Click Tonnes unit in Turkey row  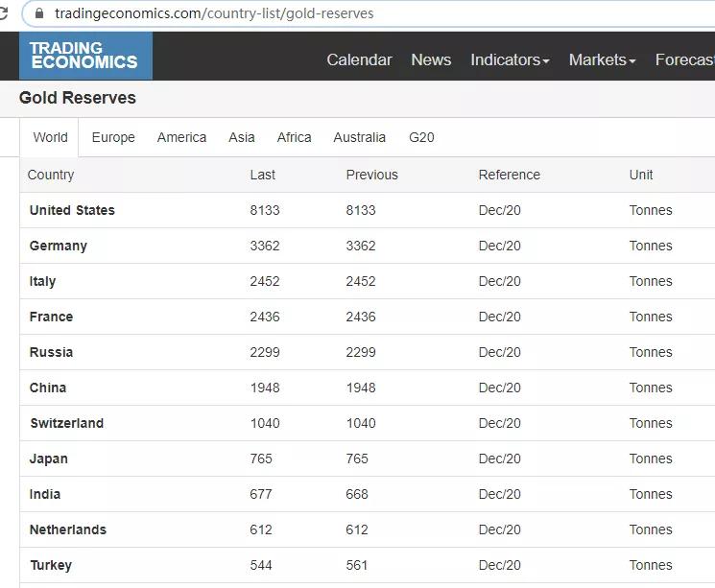[x=651, y=565]
